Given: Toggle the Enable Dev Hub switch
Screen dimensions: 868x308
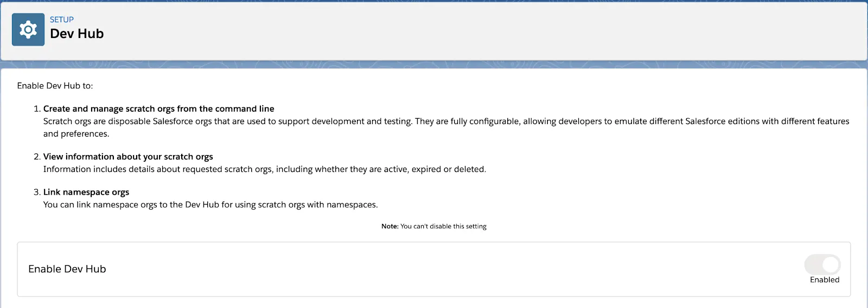Looking at the screenshot, I should pos(822,265).
